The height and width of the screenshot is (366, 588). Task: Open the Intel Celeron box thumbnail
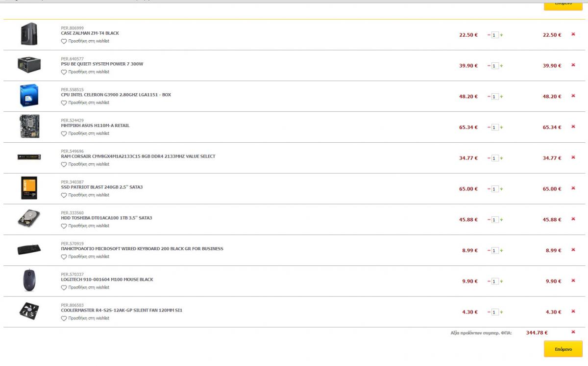tap(29, 96)
